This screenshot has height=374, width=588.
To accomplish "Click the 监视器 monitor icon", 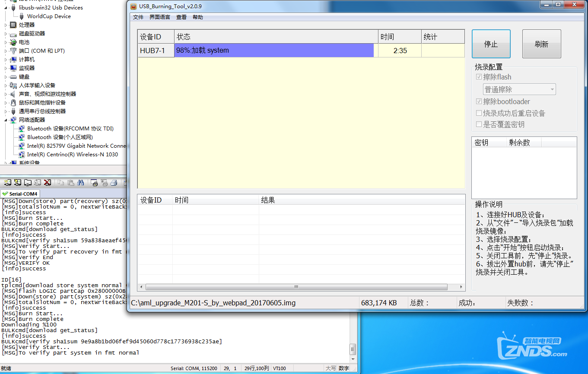I will (x=13, y=68).
